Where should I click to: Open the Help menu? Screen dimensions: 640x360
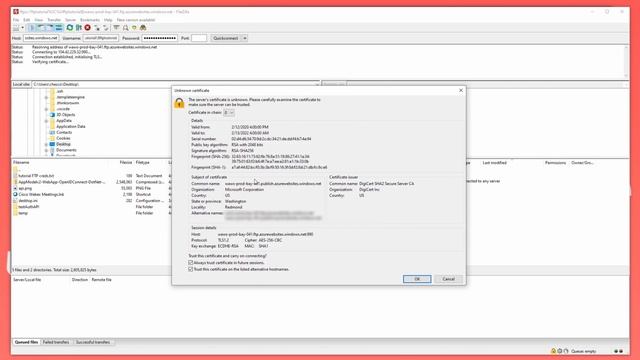point(108,20)
